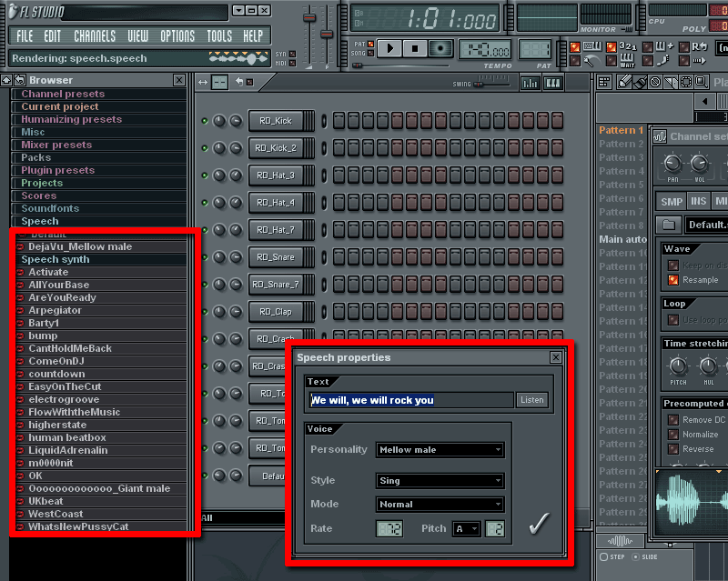Open the OPTIONS menu
The width and height of the screenshot is (728, 581).
point(177,35)
